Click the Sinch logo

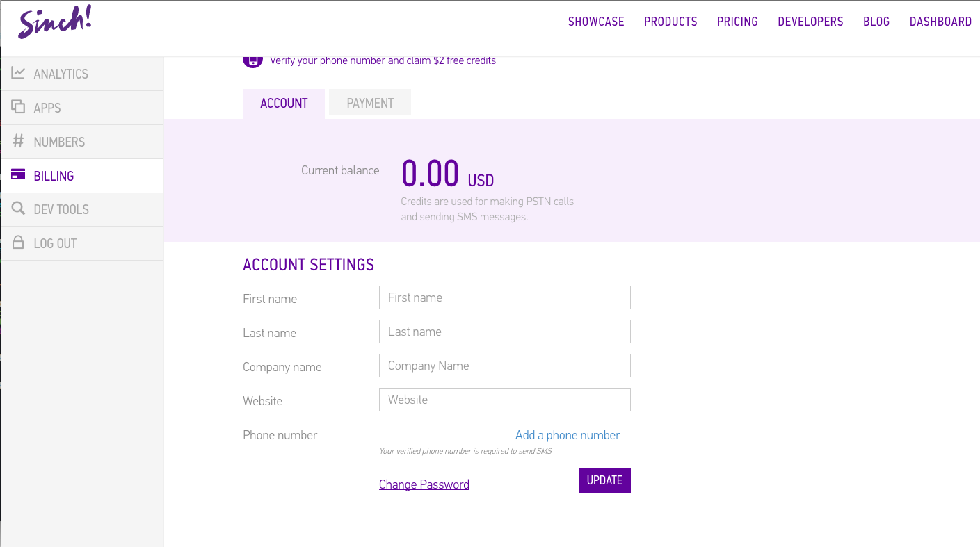[x=55, y=22]
